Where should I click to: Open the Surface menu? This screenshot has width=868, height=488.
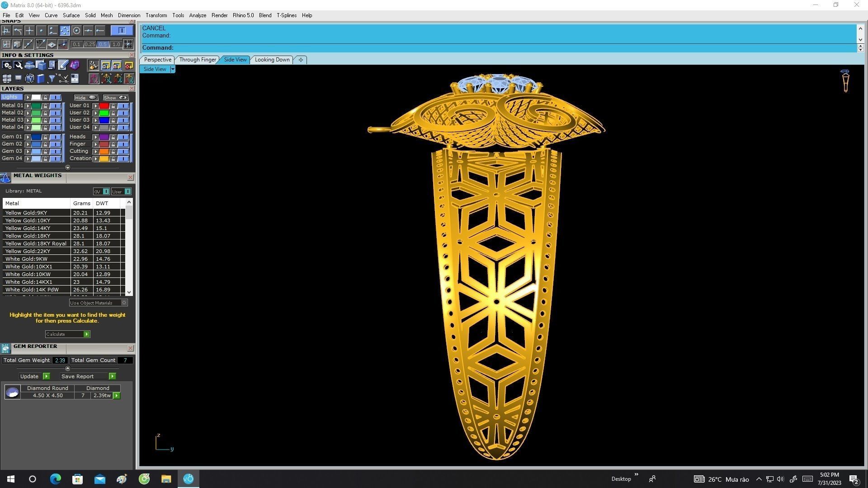coord(71,15)
